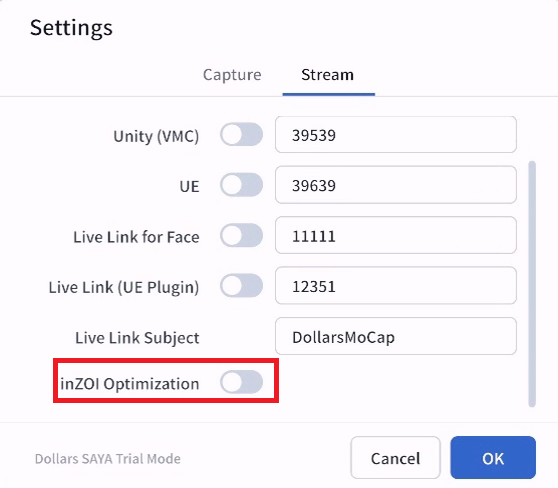Click the UE port field 39639
The image size is (558, 488).
(396, 185)
